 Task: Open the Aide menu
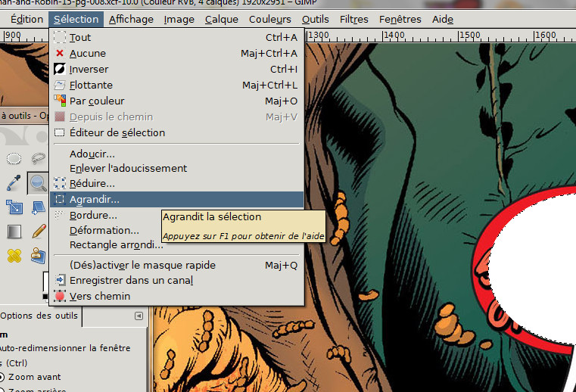(x=443, y=19)
